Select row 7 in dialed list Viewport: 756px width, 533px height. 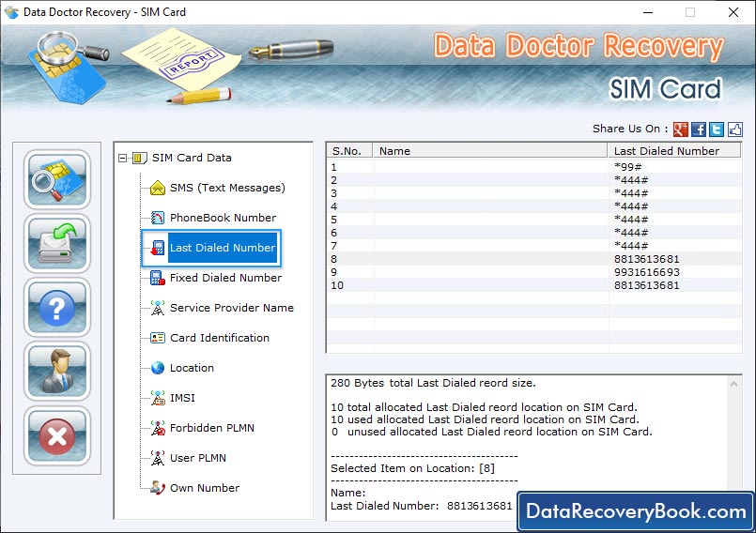click(x=534, y=246)
